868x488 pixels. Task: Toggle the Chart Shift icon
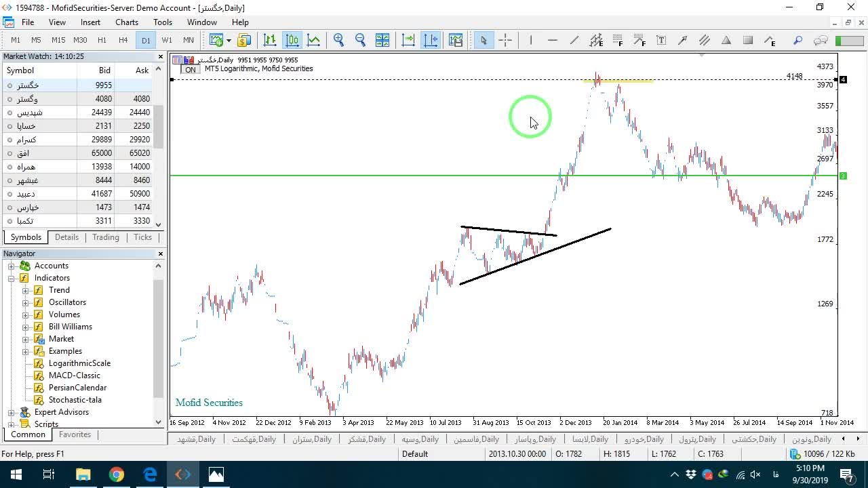(431, 40)
